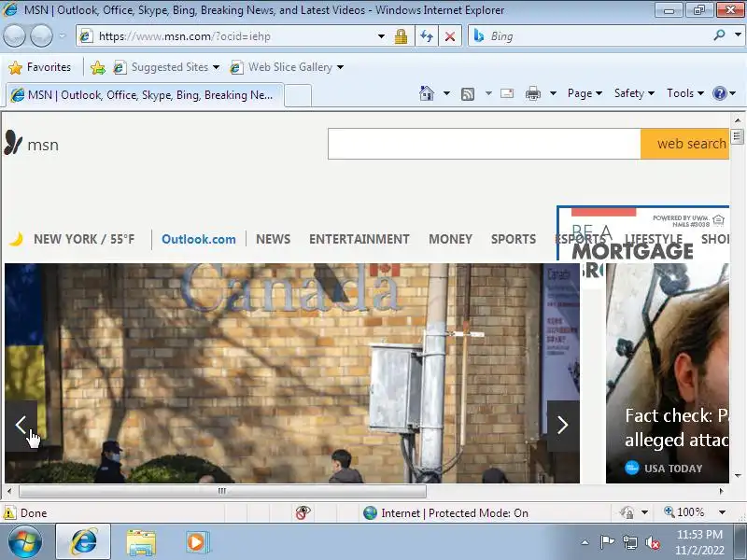Click the Refresh page icon
This screenshot has width=747, height=560.
tap(427, 36)
